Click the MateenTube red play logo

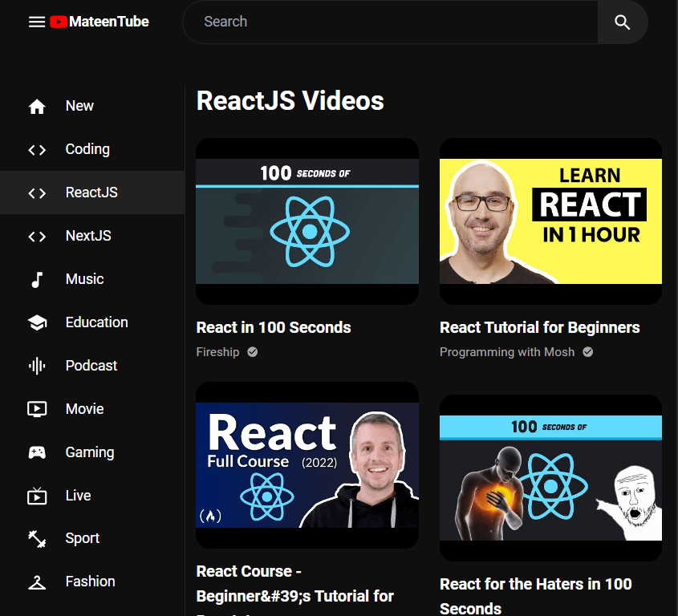tap(59, 22)
